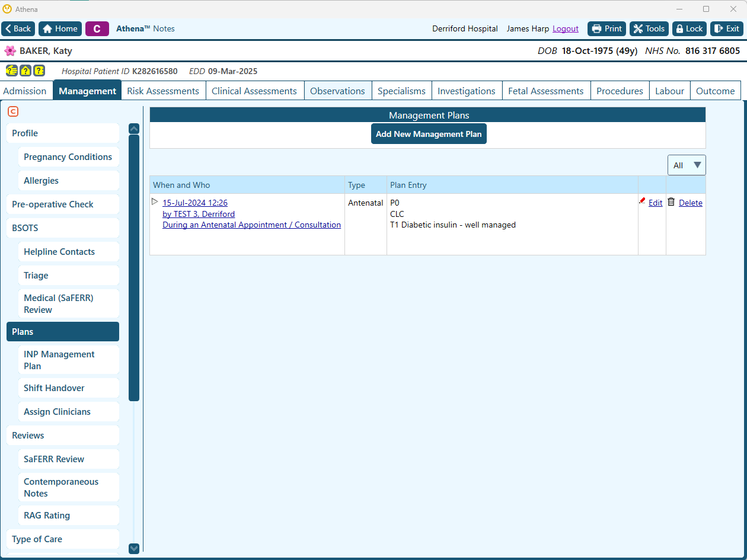Click the red pencil edit icon

[643, 201]
